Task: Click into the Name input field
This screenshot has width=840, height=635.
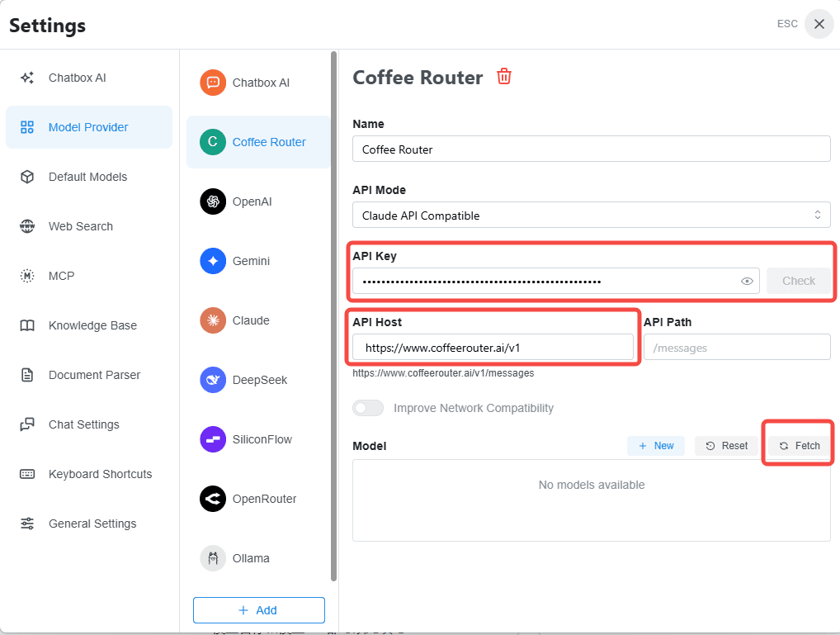Action: click(592, 149)
